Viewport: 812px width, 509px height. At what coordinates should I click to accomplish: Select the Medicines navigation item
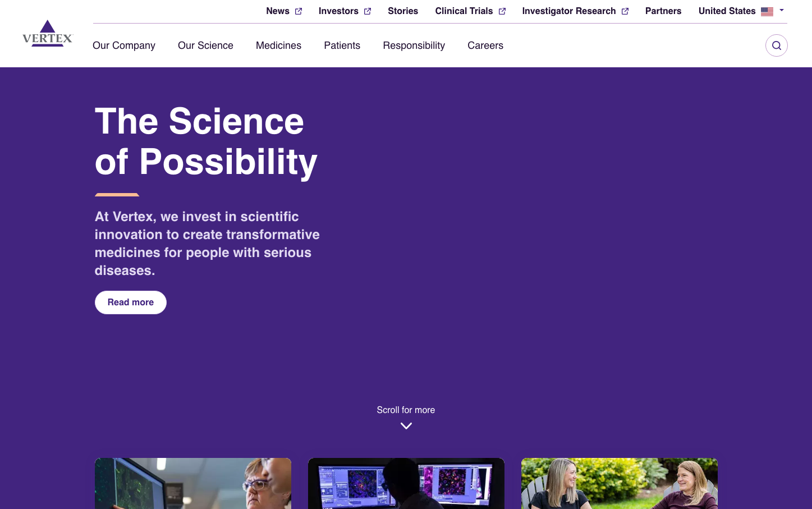click(278, 45)
